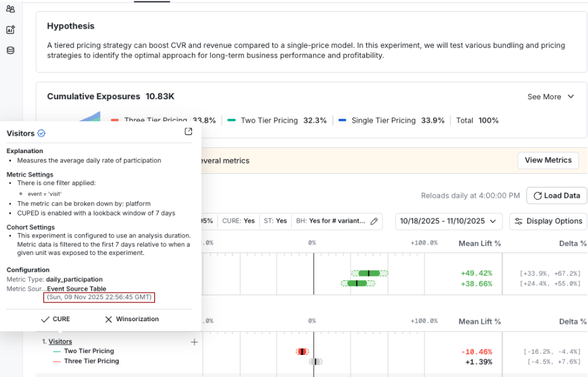Click the Two Tier Pricing row under Visitors
Screen dimensions: 588x377
tap(89, 351)
